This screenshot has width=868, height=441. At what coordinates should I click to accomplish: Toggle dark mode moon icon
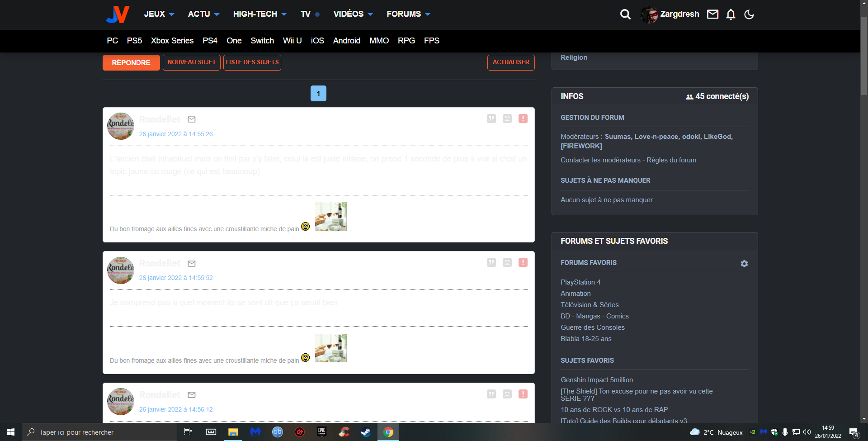[749, 14]
